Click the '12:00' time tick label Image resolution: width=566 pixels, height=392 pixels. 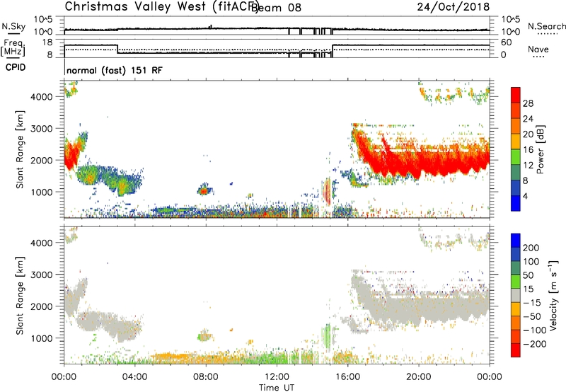[277, 377]
